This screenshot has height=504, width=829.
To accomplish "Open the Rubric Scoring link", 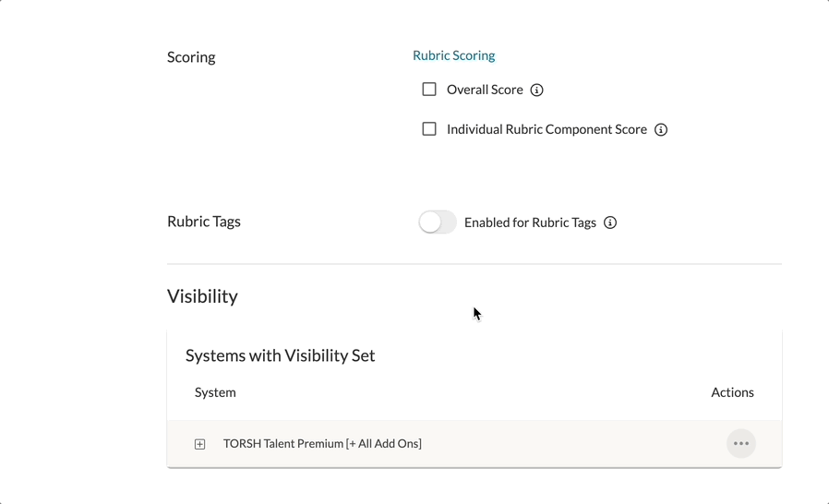I will click(453, 55).
